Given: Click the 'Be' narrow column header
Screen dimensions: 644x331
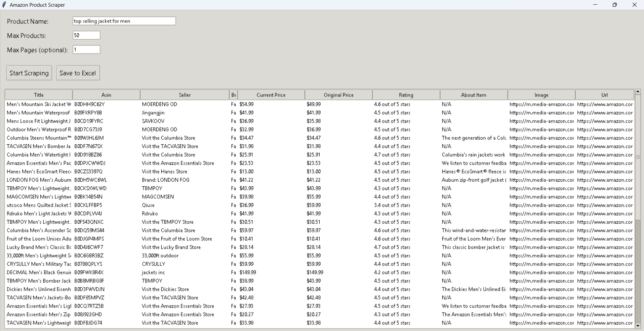Looking at the screenshot, I should point(233,95).
